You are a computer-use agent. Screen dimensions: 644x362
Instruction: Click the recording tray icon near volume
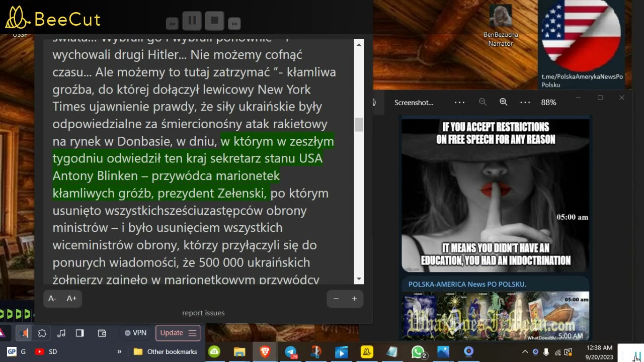[535, 352]
